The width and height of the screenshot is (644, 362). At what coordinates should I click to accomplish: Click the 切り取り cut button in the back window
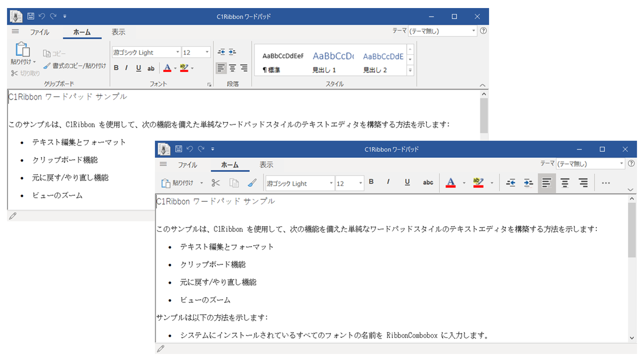25,73
